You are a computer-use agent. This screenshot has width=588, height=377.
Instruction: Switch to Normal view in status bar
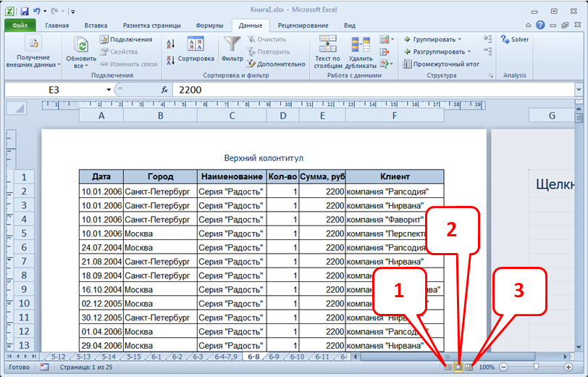point(447,368)
